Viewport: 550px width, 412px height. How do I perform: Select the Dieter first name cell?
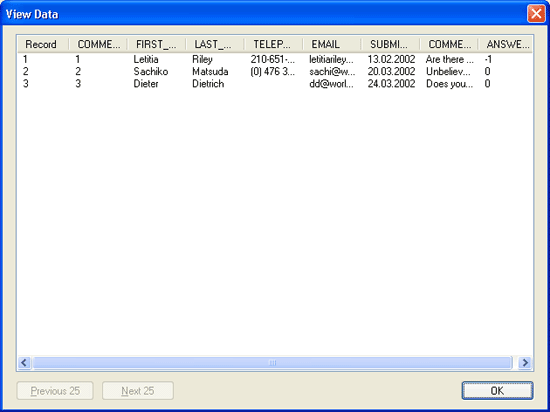pos(146,84)
